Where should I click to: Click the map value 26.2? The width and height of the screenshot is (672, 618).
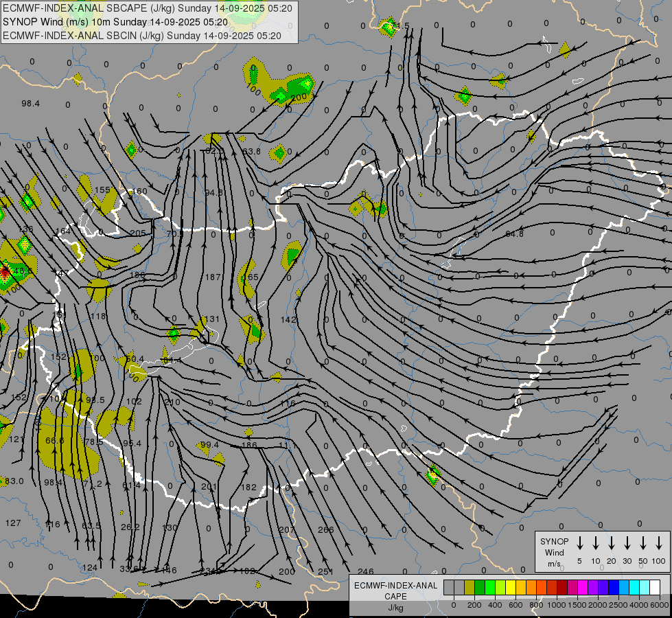click(x=130, y=527)
